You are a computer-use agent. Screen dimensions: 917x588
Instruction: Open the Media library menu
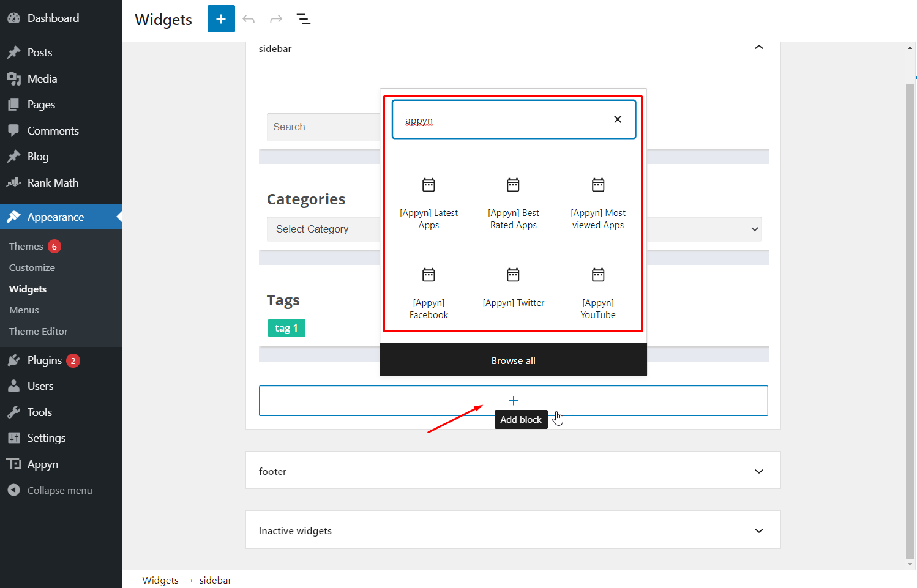61,79
